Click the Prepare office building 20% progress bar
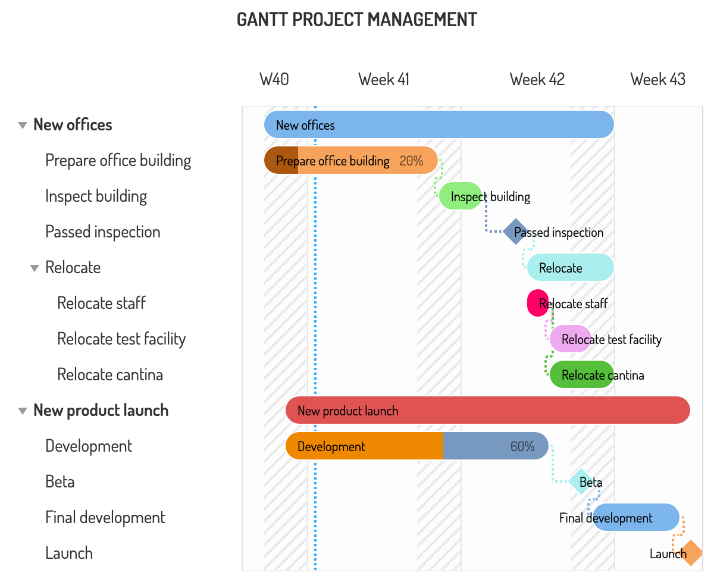714x588 pixels. 281,160
